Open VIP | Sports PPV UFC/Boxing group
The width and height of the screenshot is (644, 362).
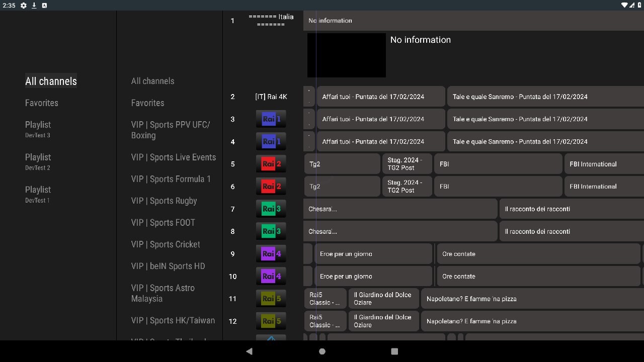pyautogui.click(x=171, y=130)
